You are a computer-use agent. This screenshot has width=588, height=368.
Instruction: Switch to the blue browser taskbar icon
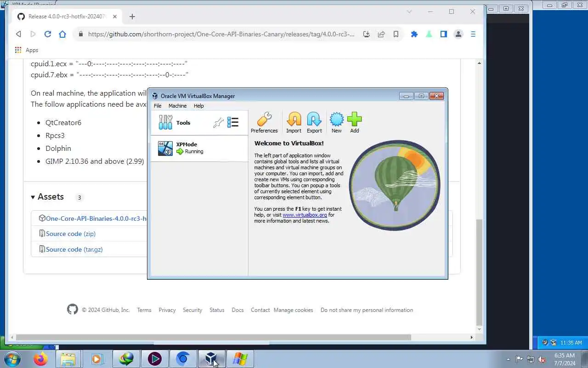[183, 359]
